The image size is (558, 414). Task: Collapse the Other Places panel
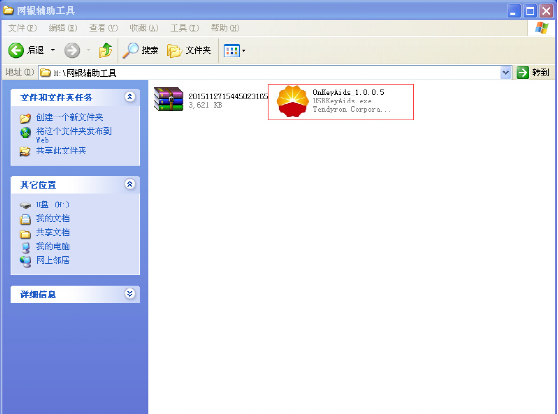coord(130,184)
